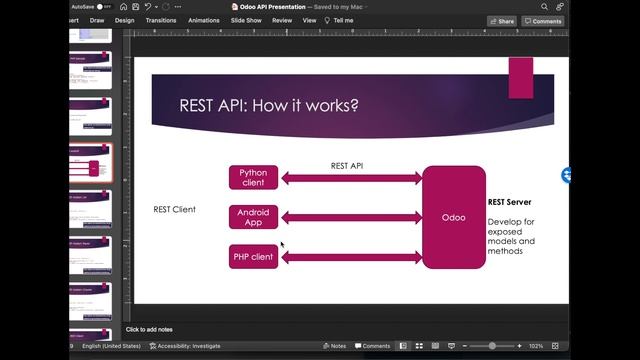
Task: Click the search magnifier icon
Action: [x=544, y=7]
